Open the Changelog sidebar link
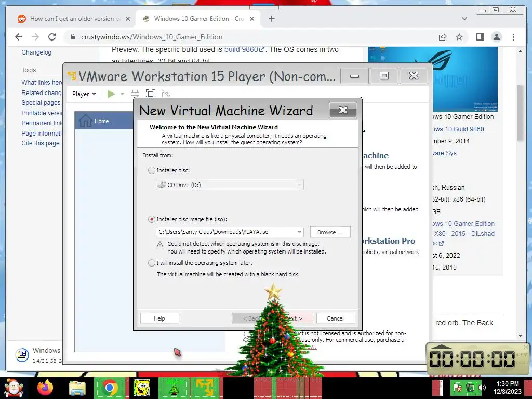The image size is (532, 399). (36, 52)
